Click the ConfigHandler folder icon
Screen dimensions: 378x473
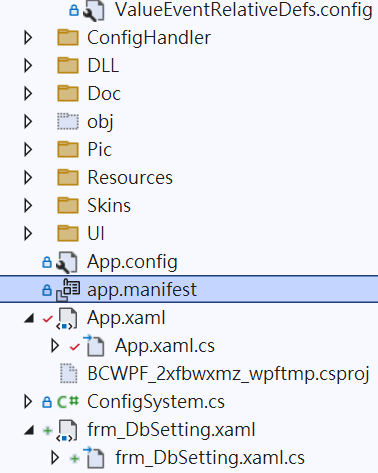[x=68, y=37]
